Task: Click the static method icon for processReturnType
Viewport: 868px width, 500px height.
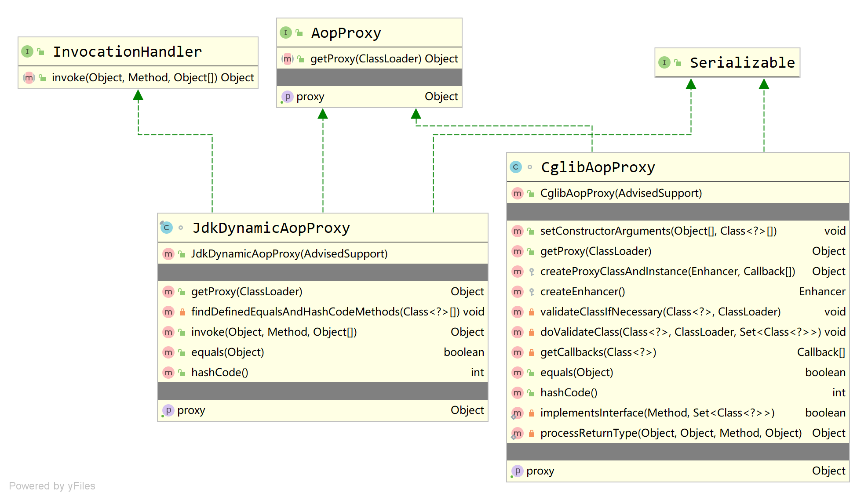Action: pos(517,434)
